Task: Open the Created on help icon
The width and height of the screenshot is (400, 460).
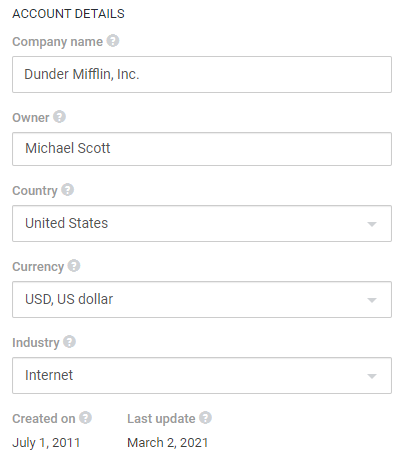Action: 85,418
